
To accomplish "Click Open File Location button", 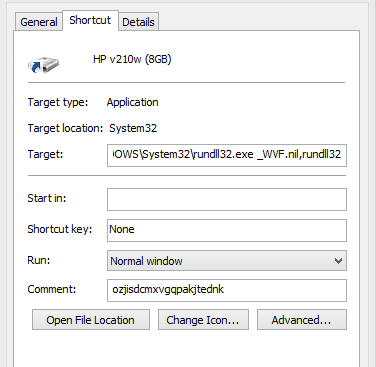I will pos(91,320).
